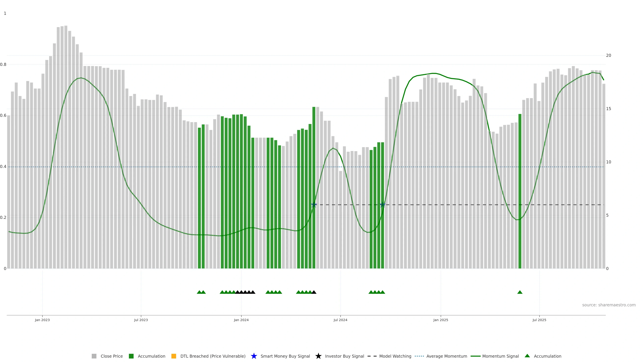
Task: Click the Jul 2025 axis label
Action: 539,320
